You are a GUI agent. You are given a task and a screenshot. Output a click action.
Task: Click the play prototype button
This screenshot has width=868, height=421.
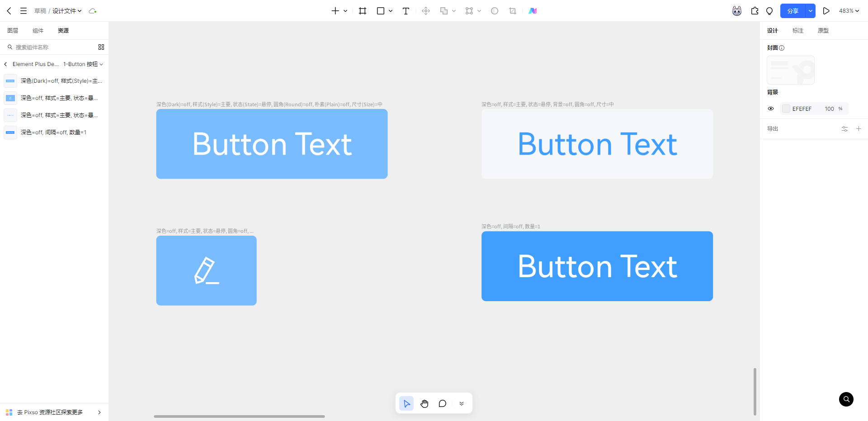coord(826,11)
